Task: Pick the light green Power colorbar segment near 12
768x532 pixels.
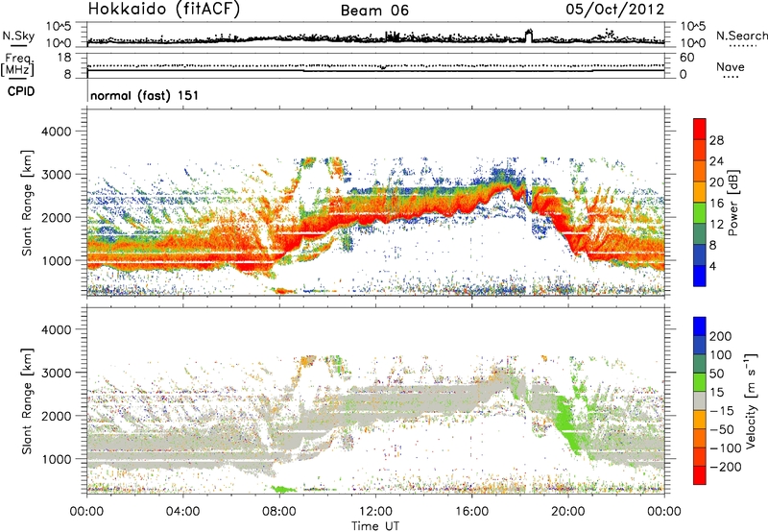Action: coord(700,213)
